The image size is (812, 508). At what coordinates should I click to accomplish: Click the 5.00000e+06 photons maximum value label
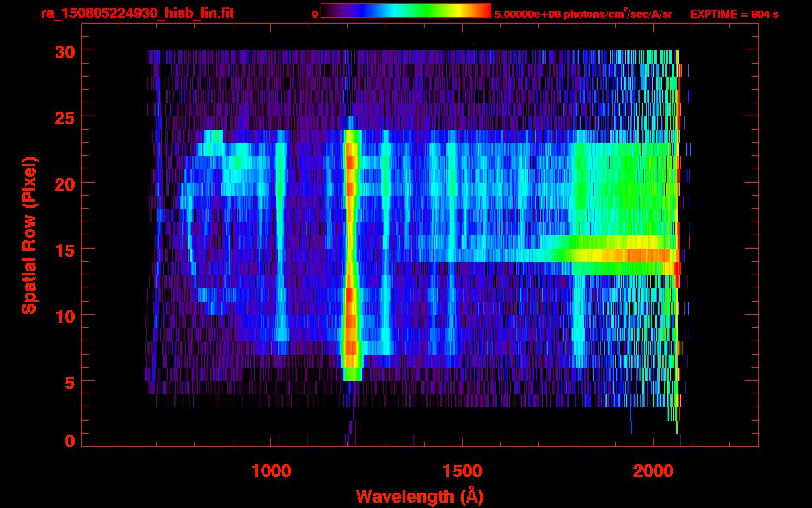(x=583, y=14)
